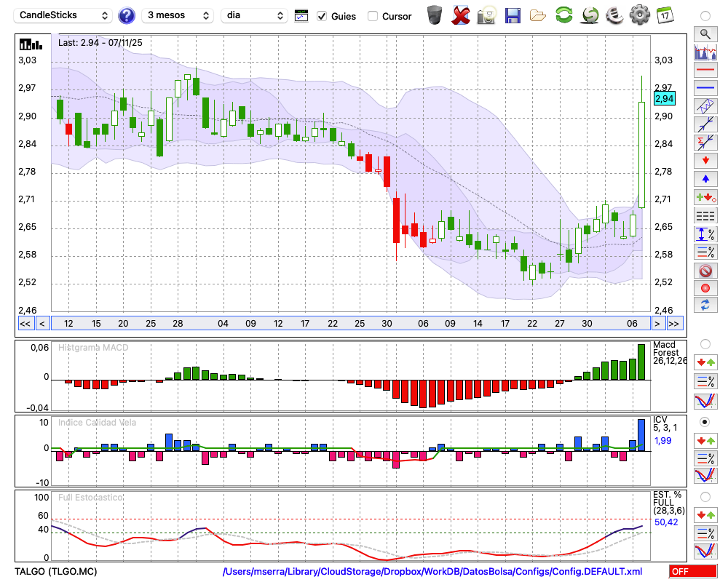This screenshot has width=728, height=582.
Task: Click the red OFF button
Action: pos(692,572)
